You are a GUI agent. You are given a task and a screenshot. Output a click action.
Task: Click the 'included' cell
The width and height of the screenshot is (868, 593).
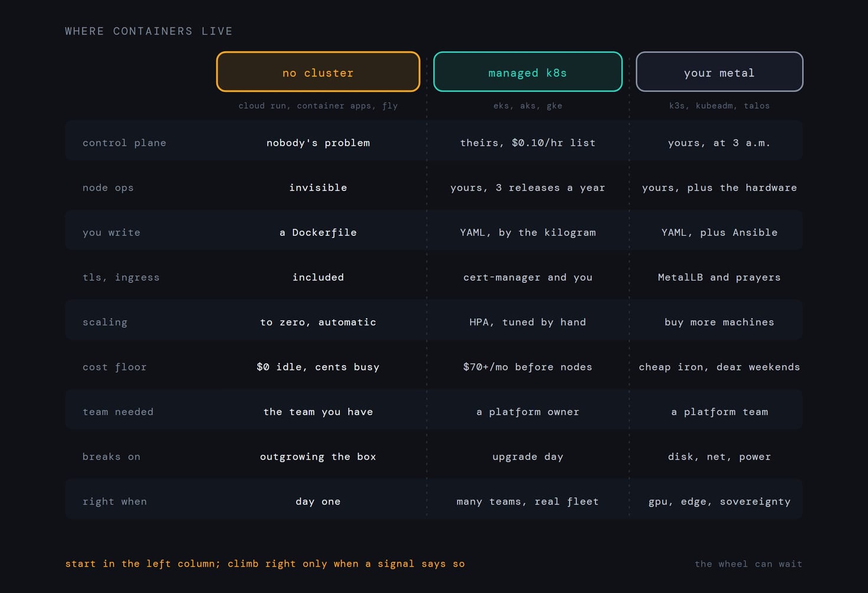coord(318,277)
